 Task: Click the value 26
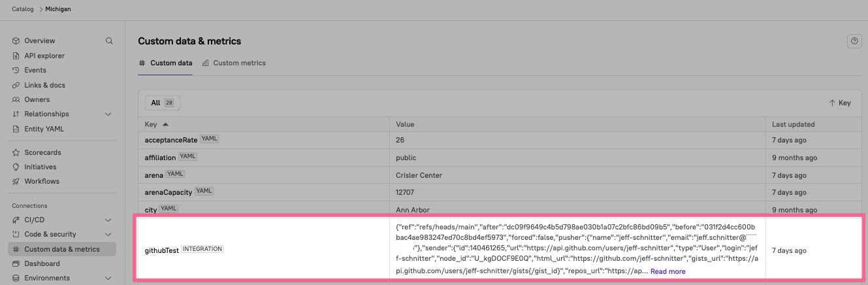tap(400, 140)
